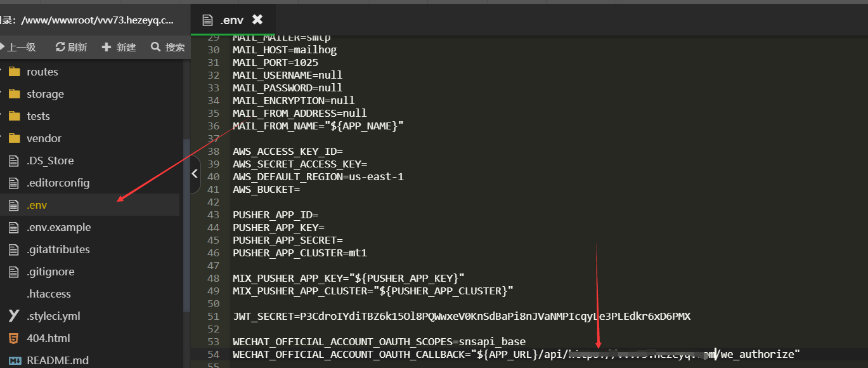Image resolution: width=868 pixels, height=368 pixels.
Task: Close the .env editor tab
Action: tap(257, 20)
